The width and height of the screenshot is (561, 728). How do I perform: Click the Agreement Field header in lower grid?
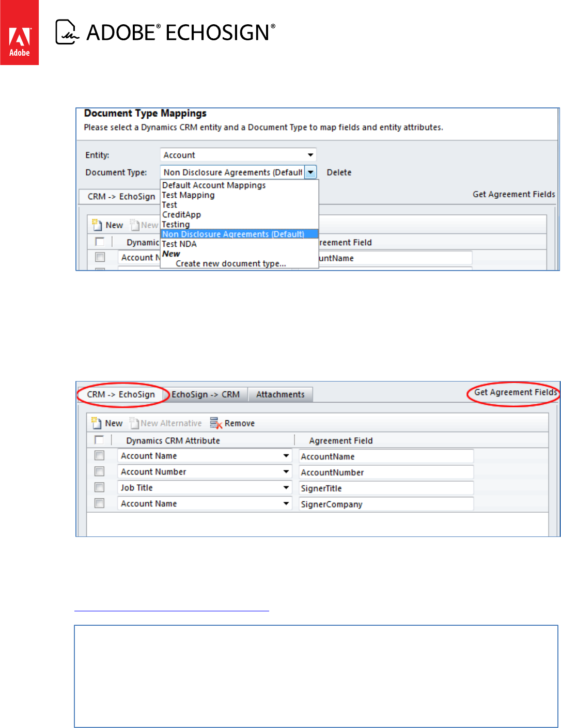341,440
